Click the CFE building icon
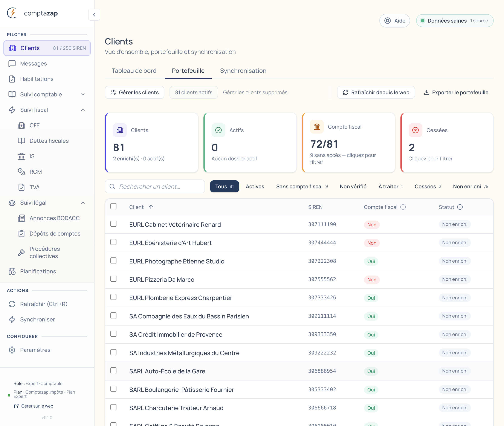This screenshot has height=426, width=504. tap(21, 125)
